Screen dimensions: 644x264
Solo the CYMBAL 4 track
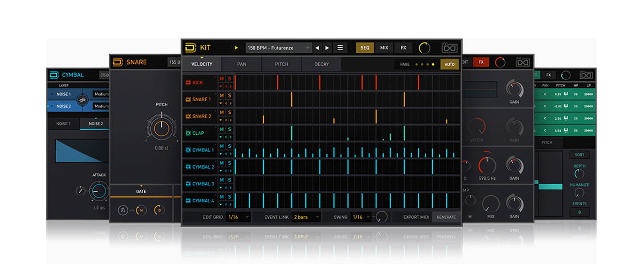coord(230,197)
